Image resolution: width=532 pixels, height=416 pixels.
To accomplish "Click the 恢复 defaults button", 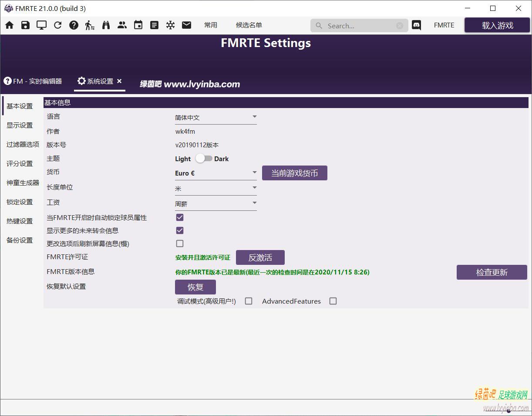I will (x=195, y=287).
